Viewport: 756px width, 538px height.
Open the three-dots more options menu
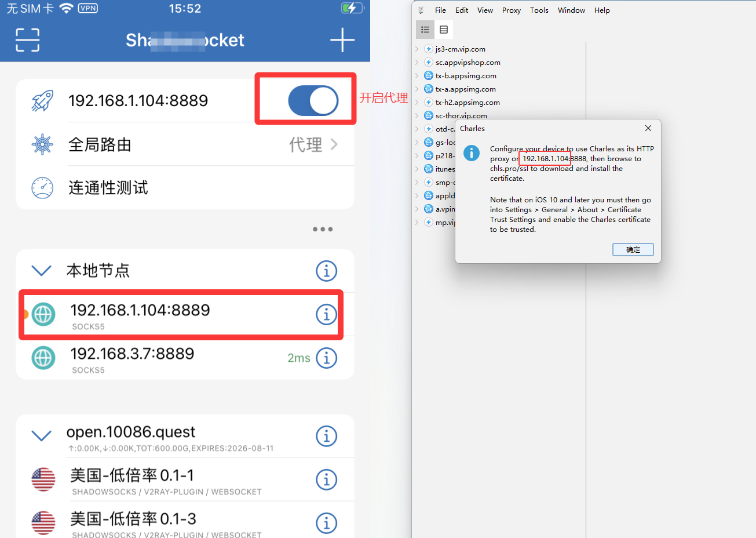pyautogui.click(x=323, y=229)
